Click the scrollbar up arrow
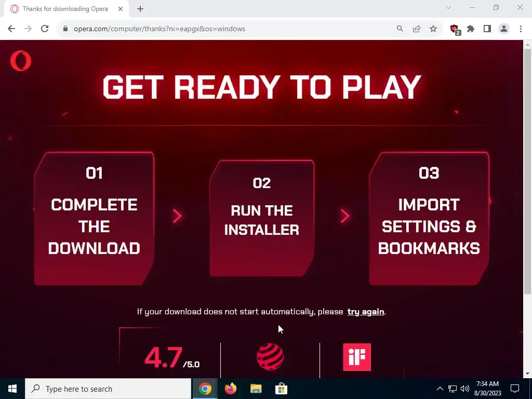This screenshot has width=532, height=399. click(527, 45)
